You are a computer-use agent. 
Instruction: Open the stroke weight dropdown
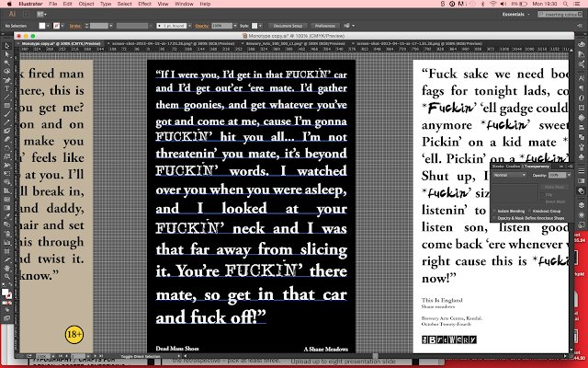[111, 26]
